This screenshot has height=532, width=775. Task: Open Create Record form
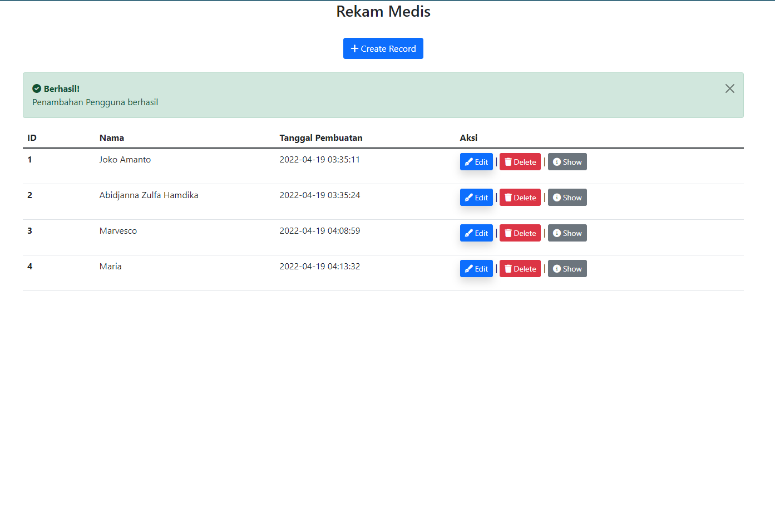(x=383, y=48)
